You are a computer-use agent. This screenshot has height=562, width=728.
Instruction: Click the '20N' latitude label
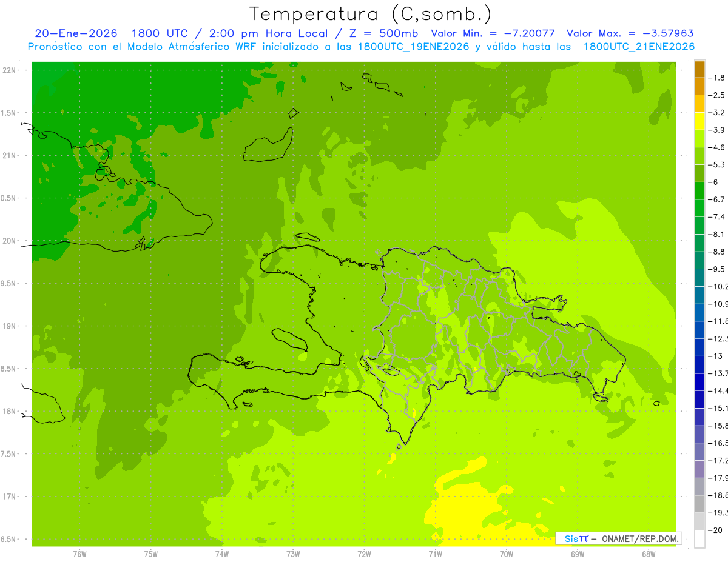coord(9,241)
